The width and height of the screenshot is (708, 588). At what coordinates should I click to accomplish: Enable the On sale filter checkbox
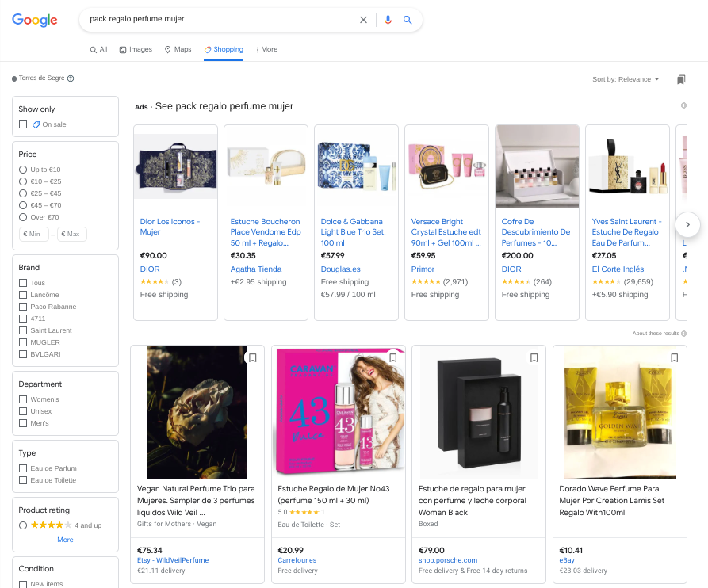23,124
